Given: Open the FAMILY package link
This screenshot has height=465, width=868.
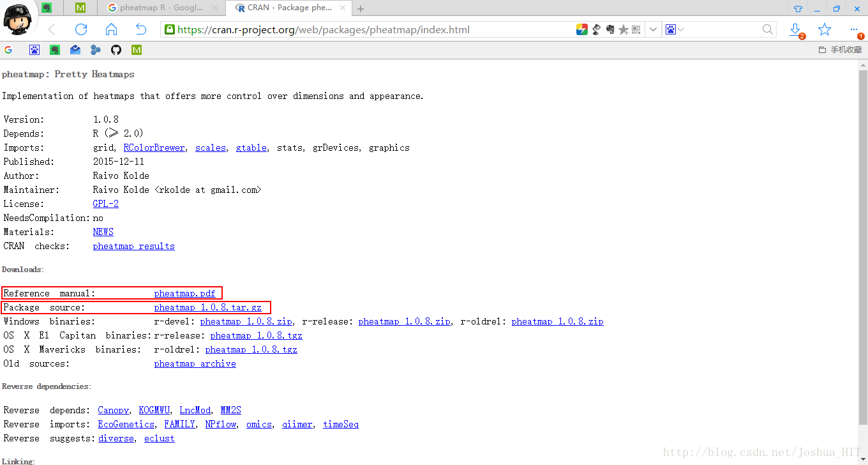Looking at the screenshot, I should pos(180,424).
